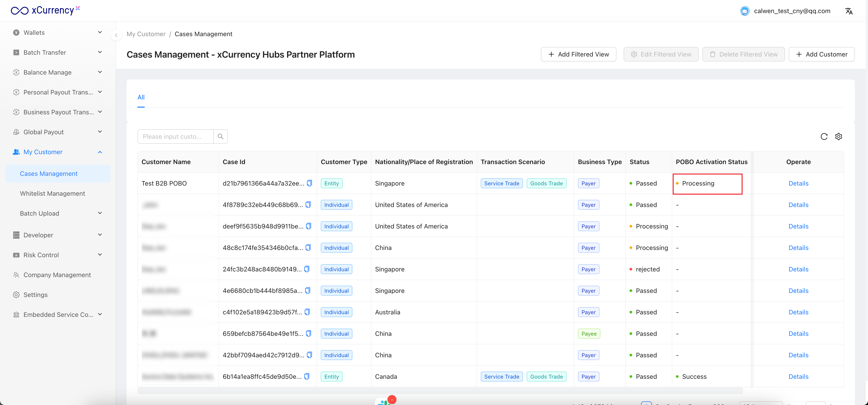The height and width of the screenshot is (405, 868).
Task: Open the Company Management menu item
Action: click(57, 275)
